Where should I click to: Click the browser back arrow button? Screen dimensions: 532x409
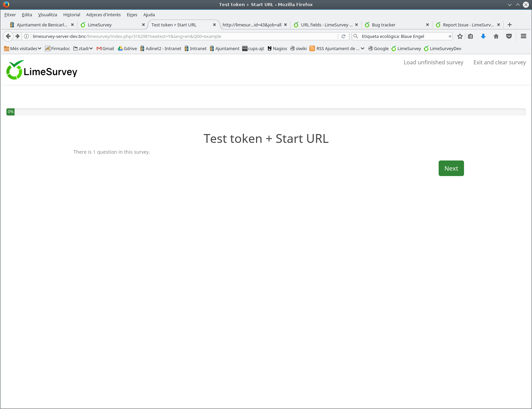click(x=8, y=36)
